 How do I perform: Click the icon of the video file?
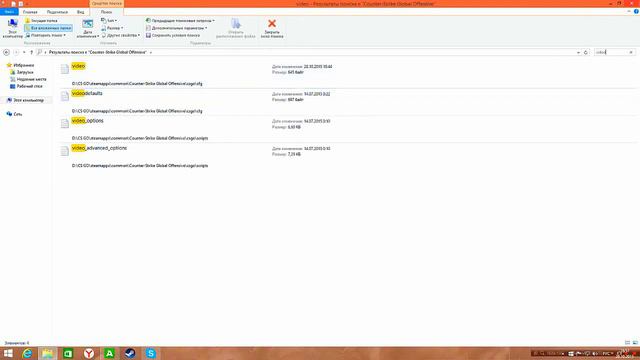[64, 69]
